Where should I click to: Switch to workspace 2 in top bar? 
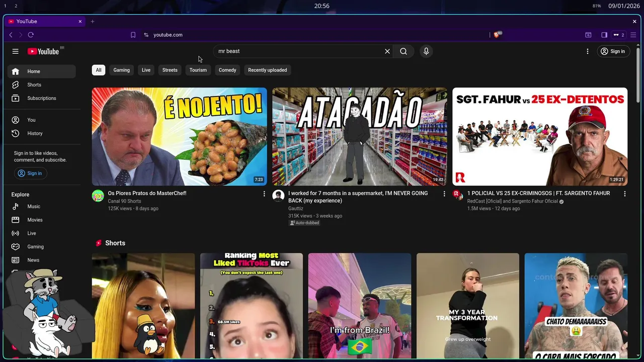point(16,6)
